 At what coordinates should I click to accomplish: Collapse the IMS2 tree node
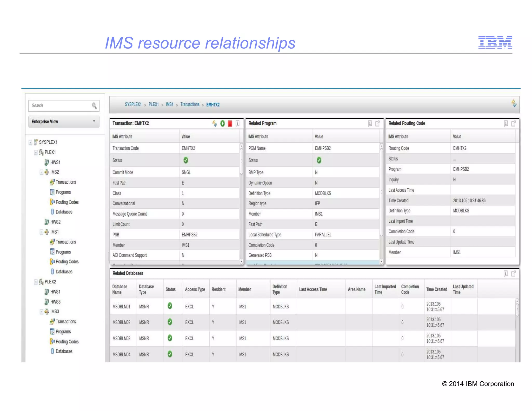pyautogui.click(x=41, y=172)
